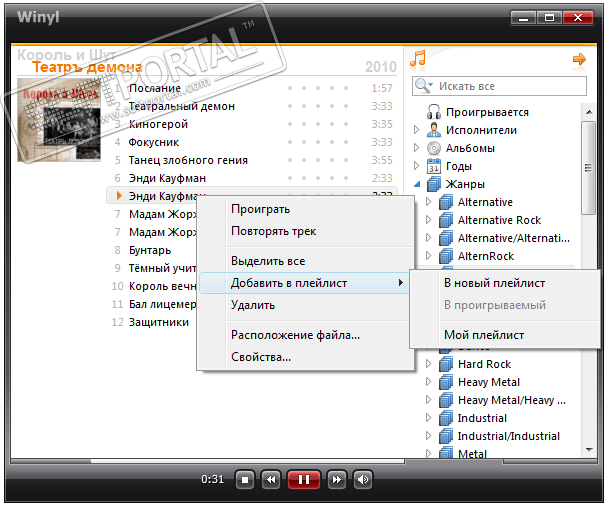Expand the 'Альбомы' tree node
Screen dimensions: 608x507
(417, 148)
